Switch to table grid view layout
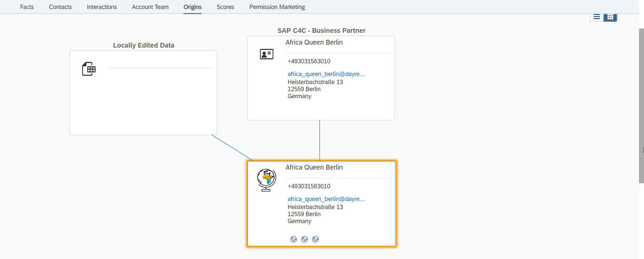644x259 pixels. click(x=610, y=17)
